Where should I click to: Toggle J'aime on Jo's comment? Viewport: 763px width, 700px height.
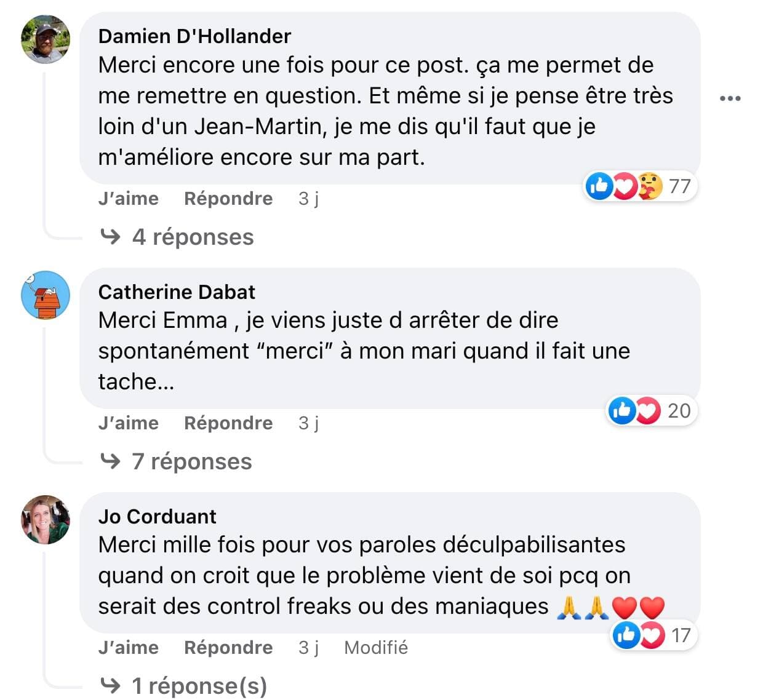coord(128,648)
